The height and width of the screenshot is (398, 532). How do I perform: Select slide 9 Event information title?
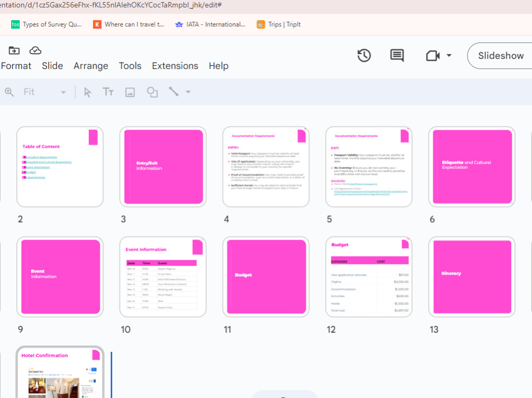pyautogui.click(x=60, y=277)
